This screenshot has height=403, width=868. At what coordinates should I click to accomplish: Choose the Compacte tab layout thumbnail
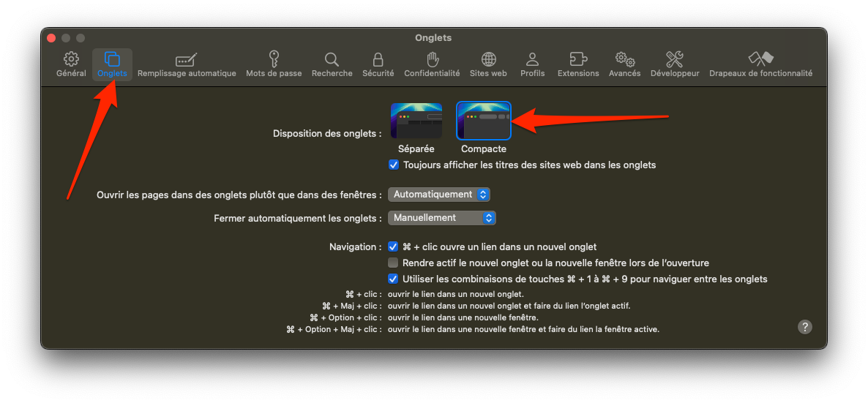coord(483,120)
